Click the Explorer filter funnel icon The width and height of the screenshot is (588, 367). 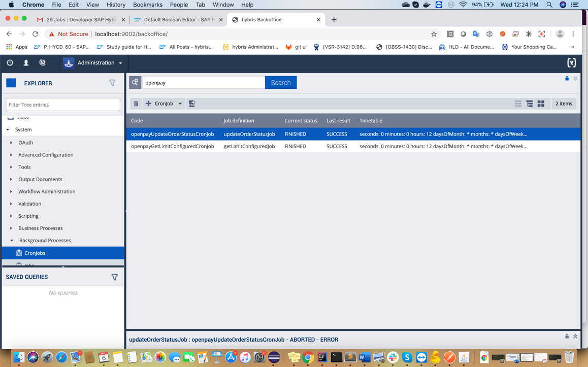point(112,83)
